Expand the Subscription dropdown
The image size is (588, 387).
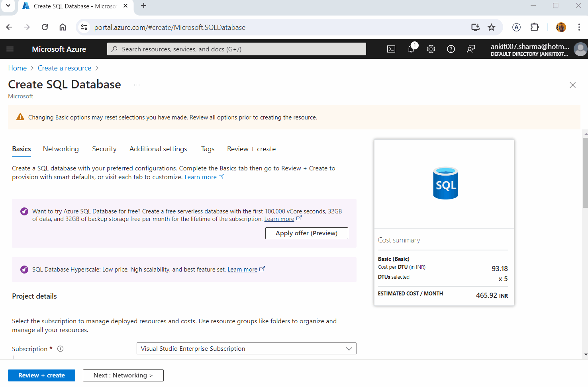(x=246, y=348)
